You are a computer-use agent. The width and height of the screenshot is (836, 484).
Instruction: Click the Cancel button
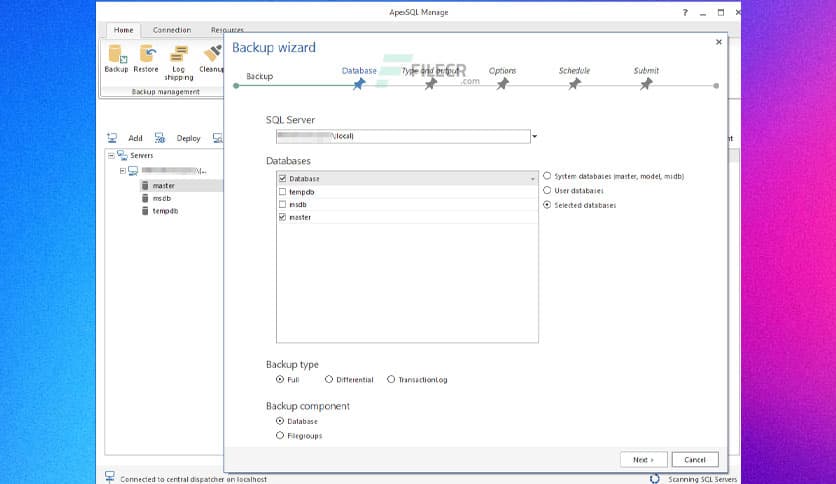coord(695,459)
